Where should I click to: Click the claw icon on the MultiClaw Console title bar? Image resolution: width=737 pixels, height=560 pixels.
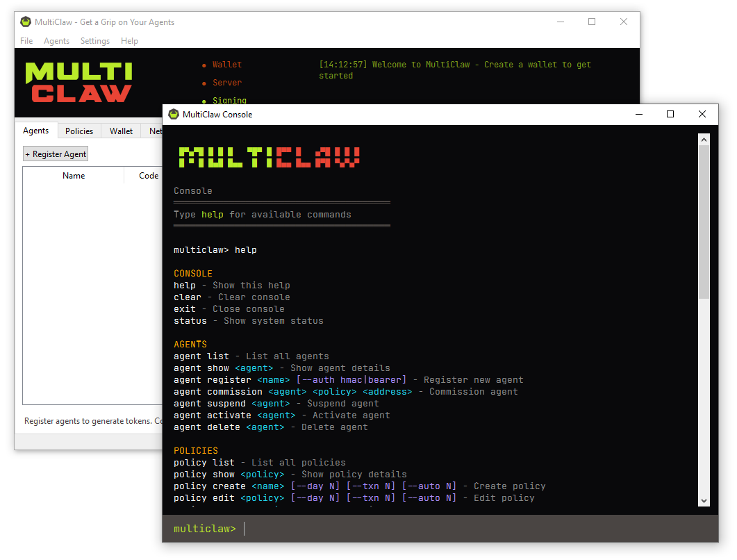(173, 115)
